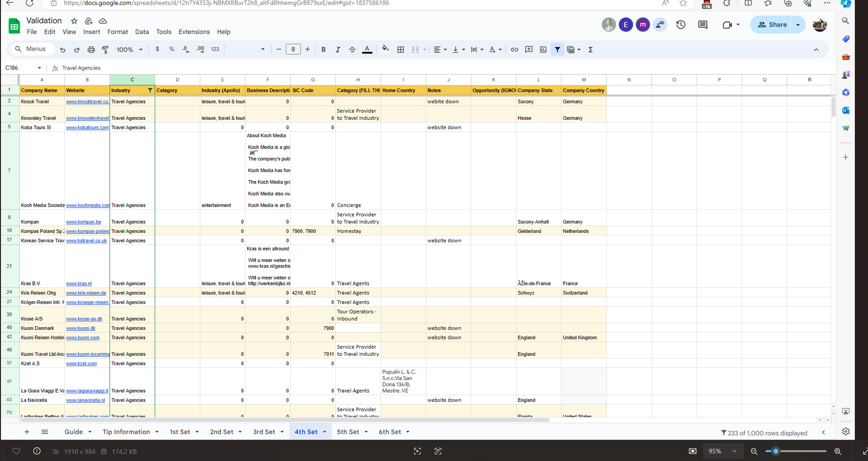Open the functions sigma menu
This screenshot has width=868, height=461.
click(591, 49)
